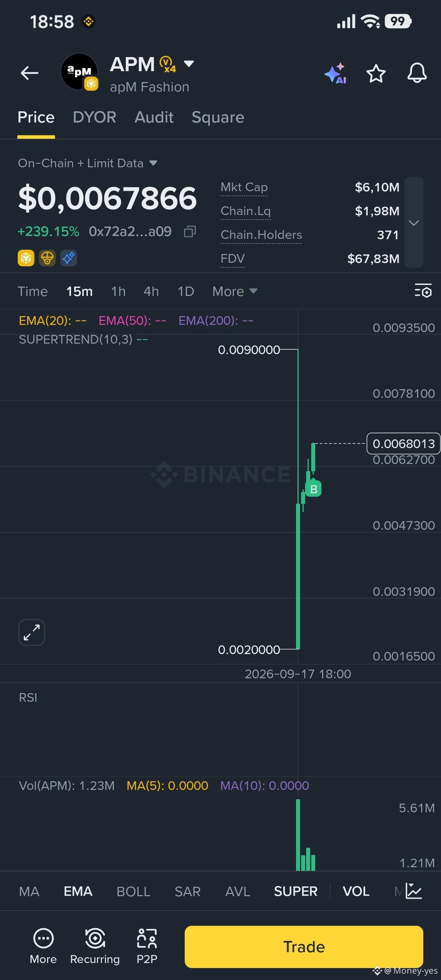Open chart settings icon beside timeframes
Screen dimensions: 441x980
(x=423, y=291)
